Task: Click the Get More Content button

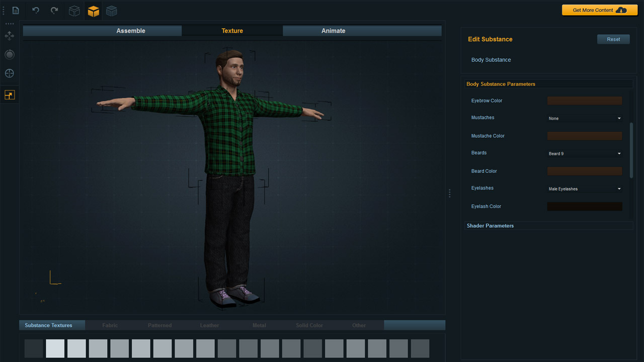Action: coord(599,10)
